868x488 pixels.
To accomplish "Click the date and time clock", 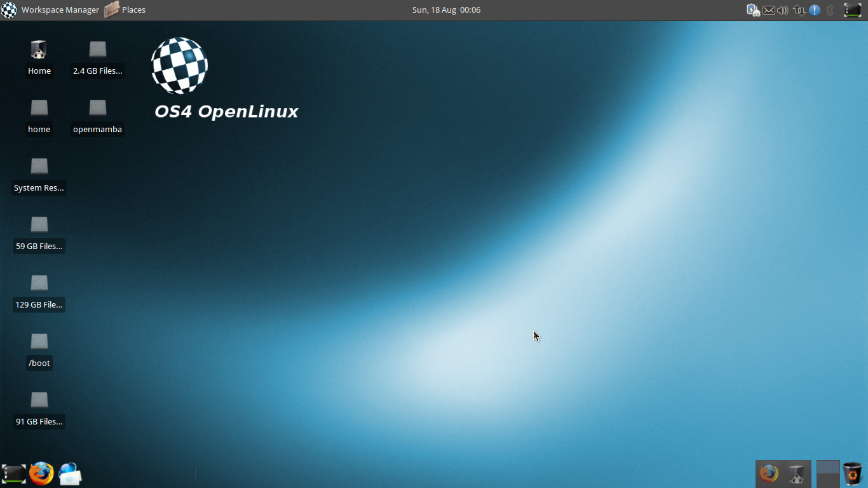I will coord(446,10).
